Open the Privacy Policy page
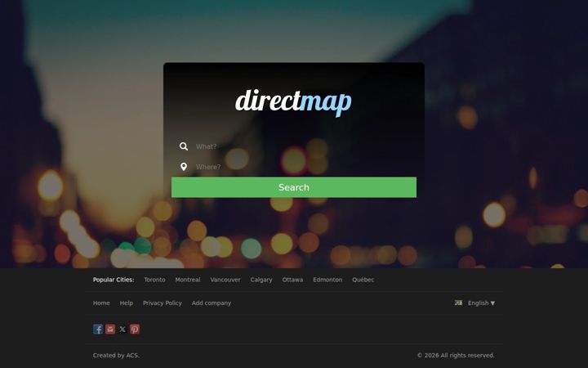The width and height of the screenshot is (588, 368). pos(162,303)
